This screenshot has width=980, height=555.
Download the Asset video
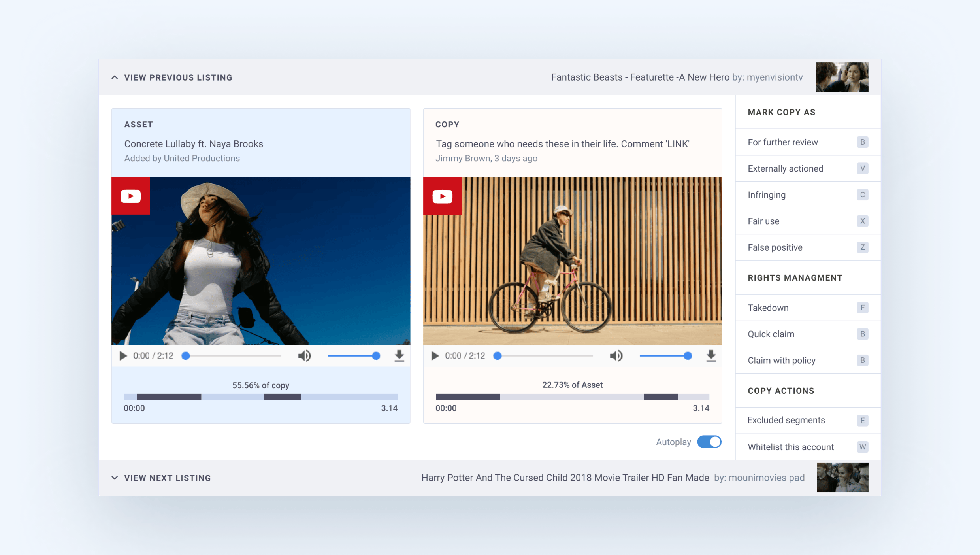(399, 356)
